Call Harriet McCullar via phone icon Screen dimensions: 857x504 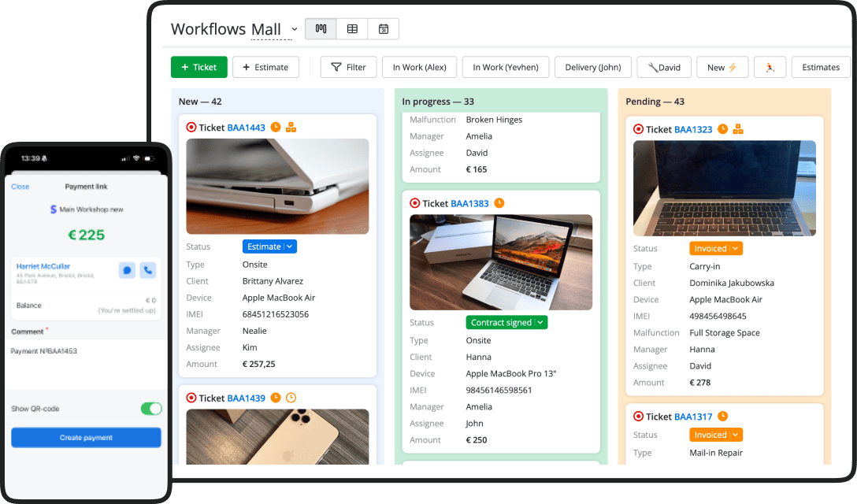(147, 270)
